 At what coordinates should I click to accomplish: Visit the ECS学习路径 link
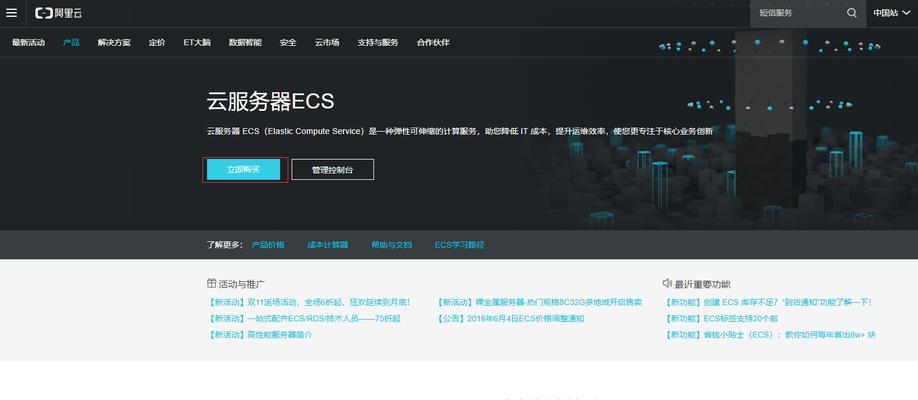pos(460,245)
